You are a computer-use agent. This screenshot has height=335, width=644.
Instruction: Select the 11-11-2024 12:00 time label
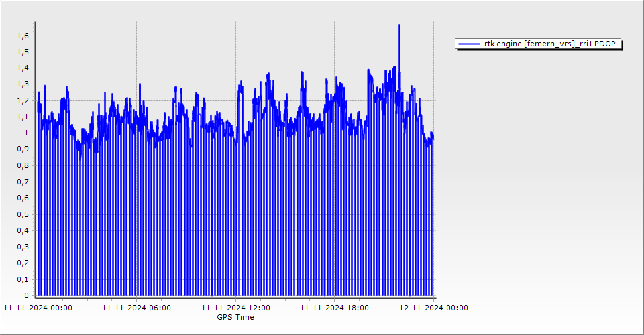coord(236,308)
